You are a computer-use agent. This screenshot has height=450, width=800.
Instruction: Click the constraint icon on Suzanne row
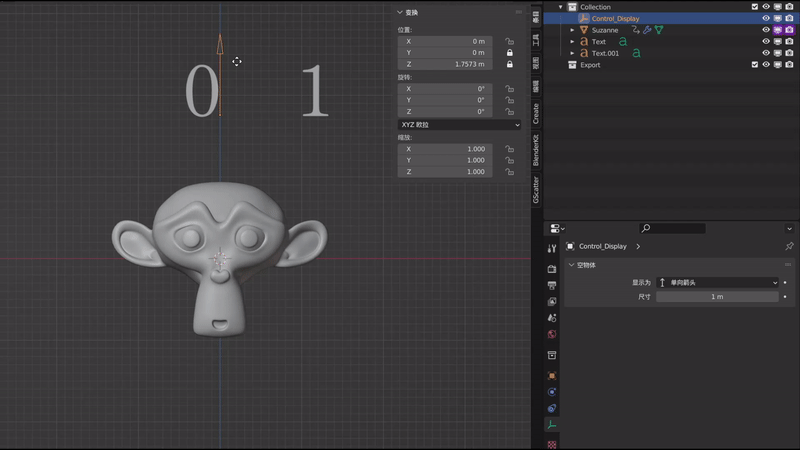pos(636,30)
